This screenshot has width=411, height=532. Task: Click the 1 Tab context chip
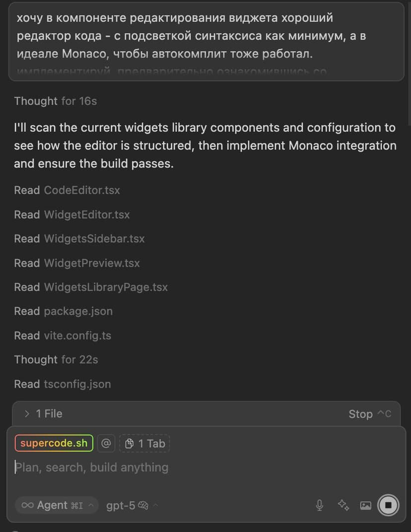144,443
